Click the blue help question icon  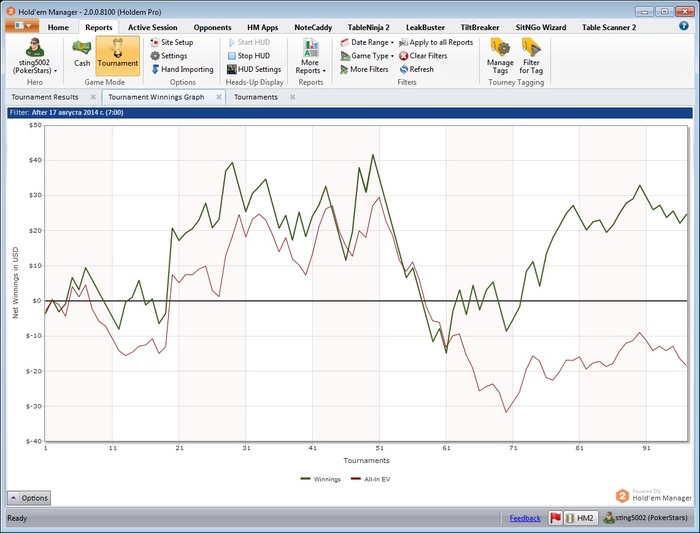click(683, 26)
